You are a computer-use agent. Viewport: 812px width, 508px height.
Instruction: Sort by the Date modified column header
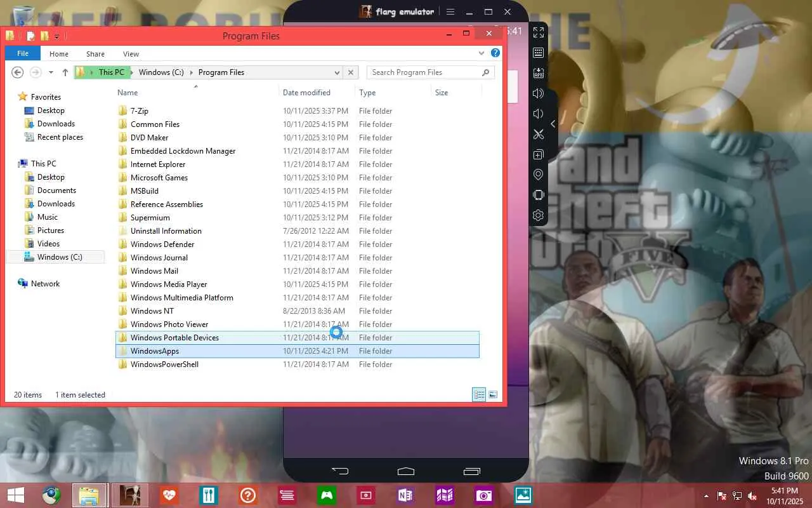[x=317, y=93]
